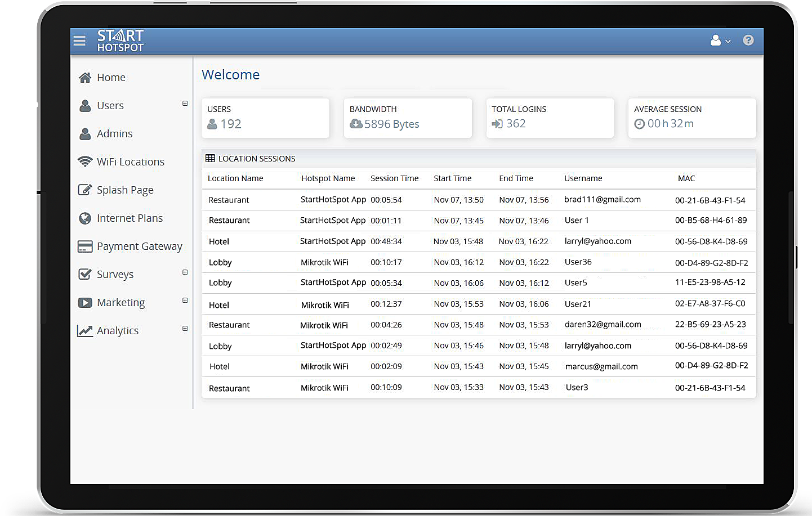Click the Surveys checkbox icon
812x516 pixels.
click(85, 274)
